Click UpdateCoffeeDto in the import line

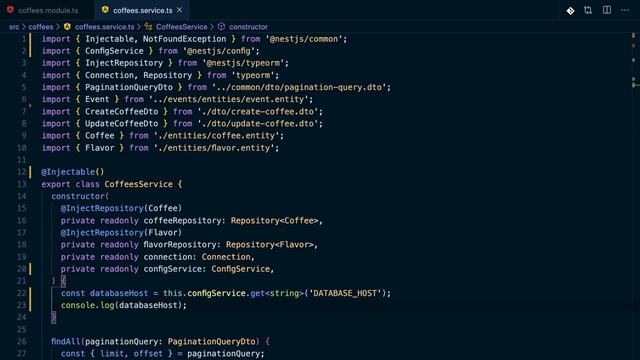tap(121, 124)
